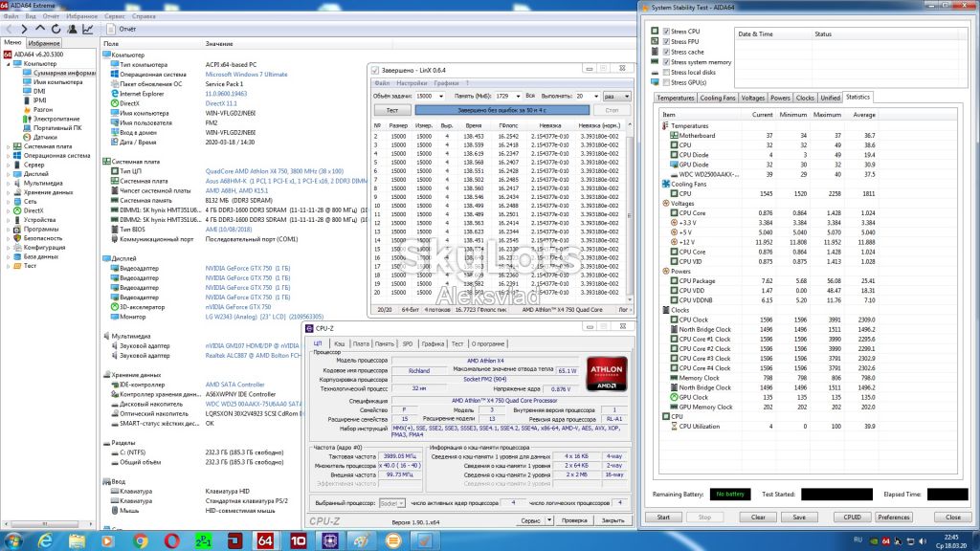Collapse the Компьютер tree node
This screenshot has width=980, height=551.
pos(9,64)
